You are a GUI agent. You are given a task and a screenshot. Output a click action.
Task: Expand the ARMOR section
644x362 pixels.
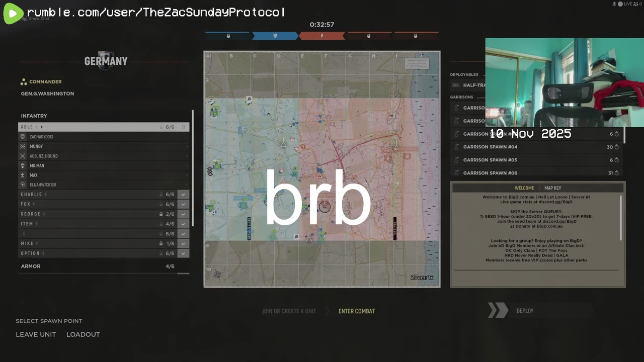coord(104,266)
